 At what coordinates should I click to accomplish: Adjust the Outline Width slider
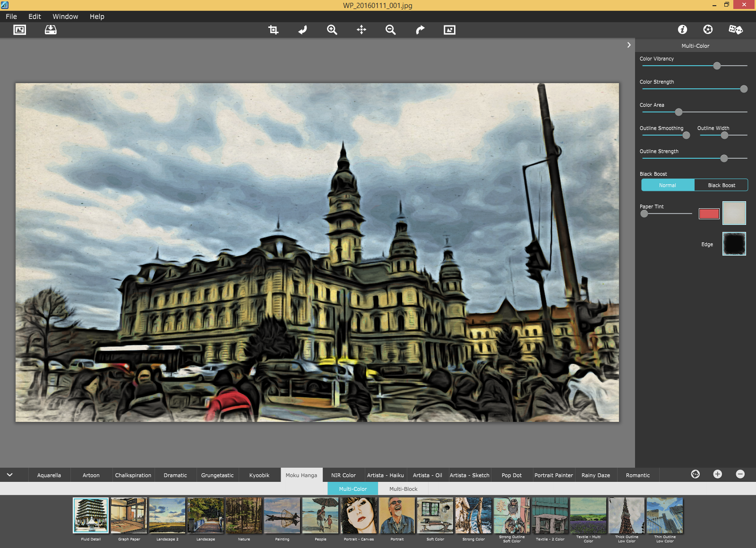click(724, 135)
